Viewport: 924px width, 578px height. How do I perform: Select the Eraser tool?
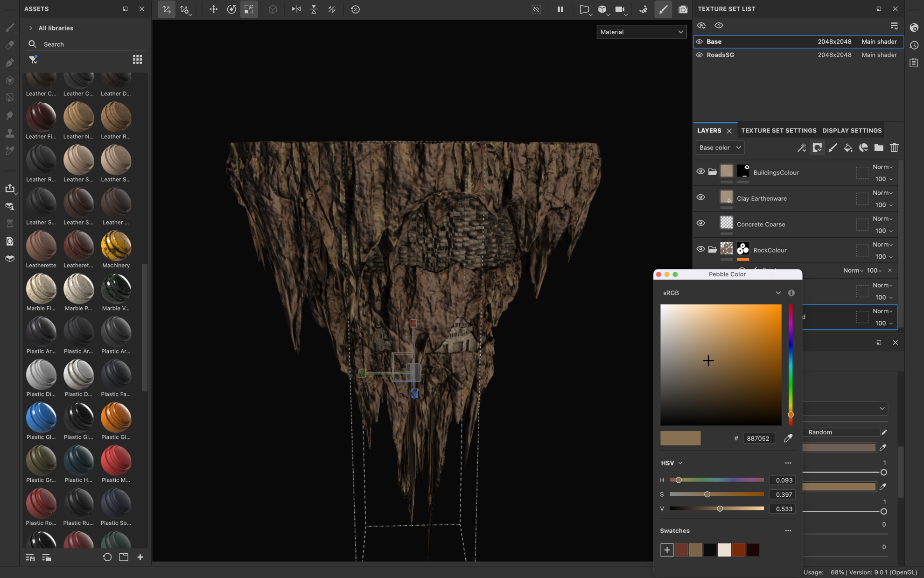click(x=10, y=45)
